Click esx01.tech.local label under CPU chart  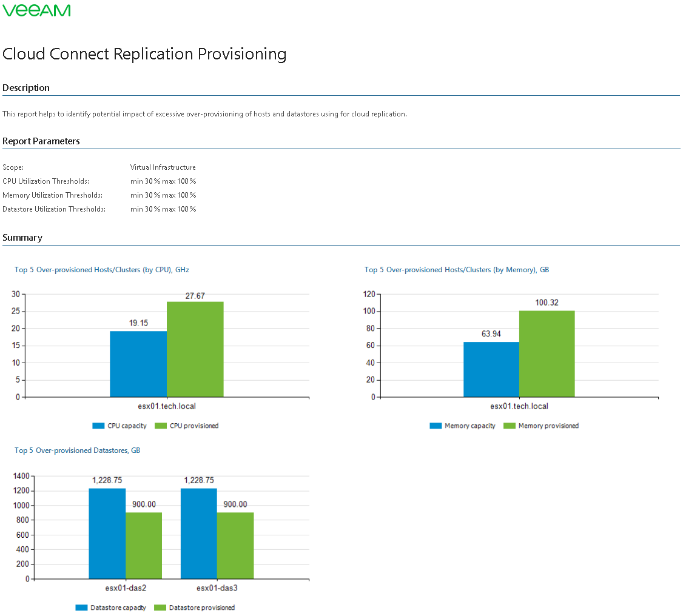click(167, 406)
